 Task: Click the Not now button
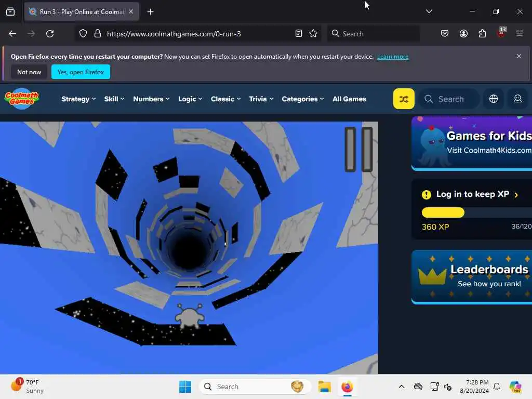click(x=29, y=72)
